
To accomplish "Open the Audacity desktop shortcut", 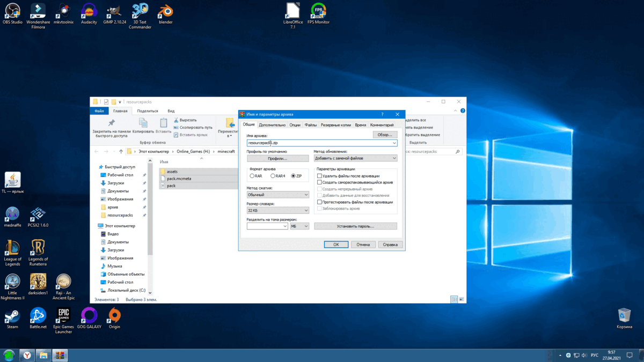I will click(x=89, y=11).
